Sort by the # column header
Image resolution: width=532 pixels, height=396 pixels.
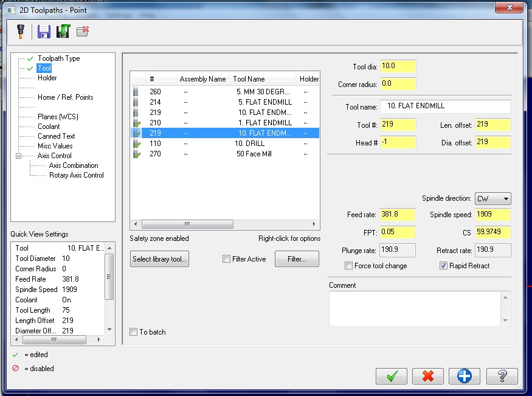coord(161,79)
